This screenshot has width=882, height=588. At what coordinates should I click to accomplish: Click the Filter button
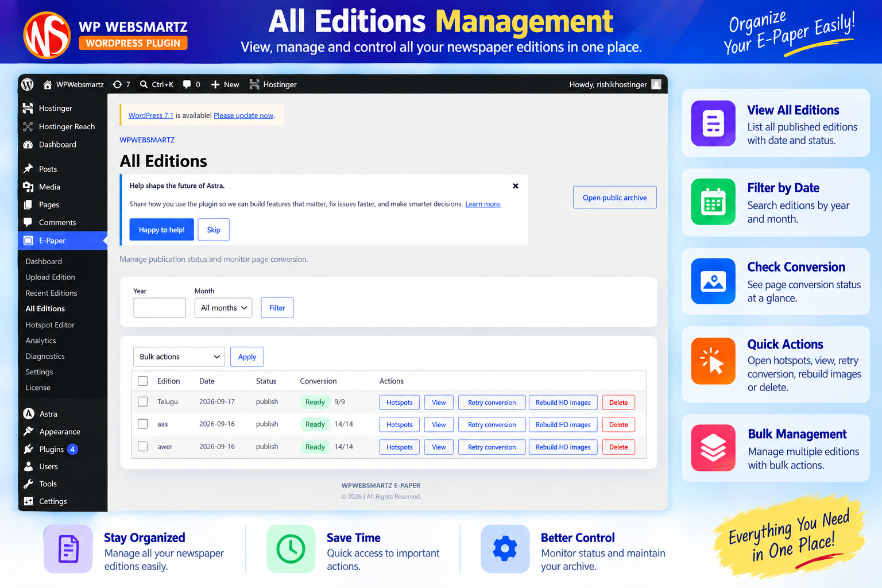click(277, 308)
